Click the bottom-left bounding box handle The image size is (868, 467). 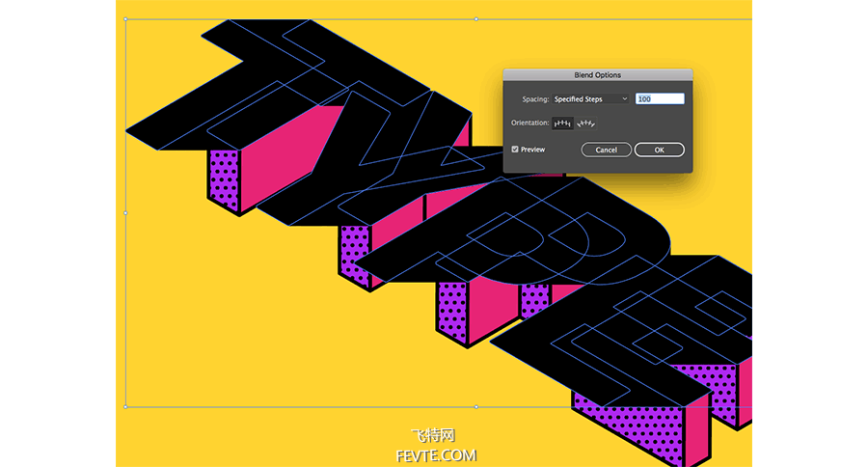125,406
